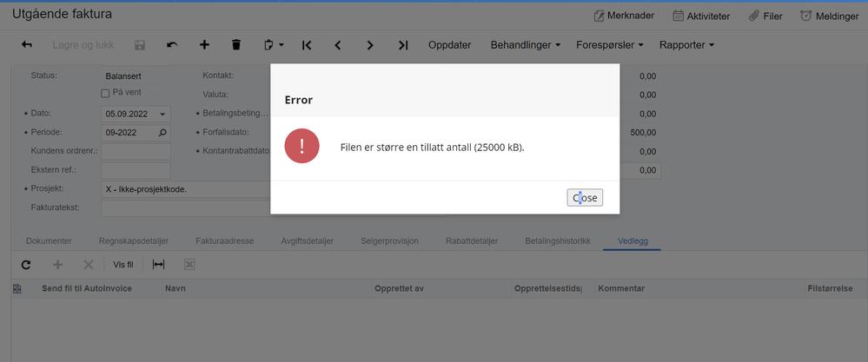
Task: Open Filer attachments
Action: pos(765,16)
